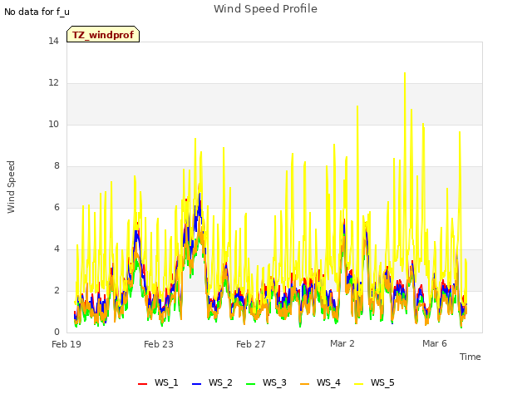
Task: Toggle WS_1 series in the legend
Action: 158,382
